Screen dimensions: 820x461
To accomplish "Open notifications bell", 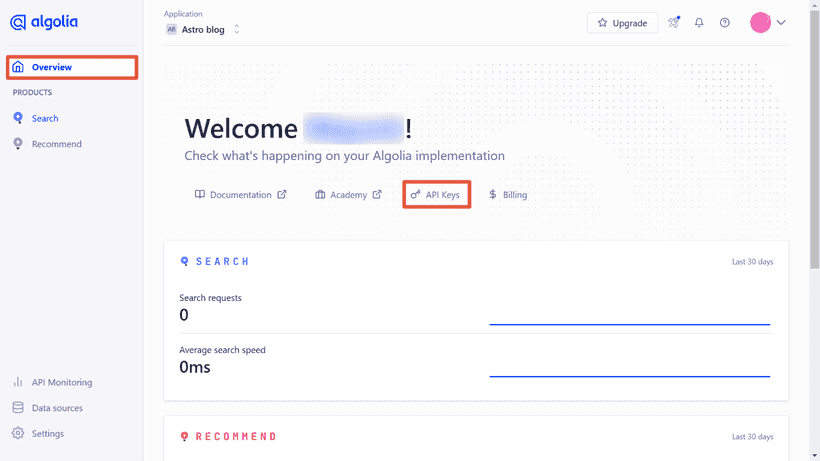I will click(699, 22).
